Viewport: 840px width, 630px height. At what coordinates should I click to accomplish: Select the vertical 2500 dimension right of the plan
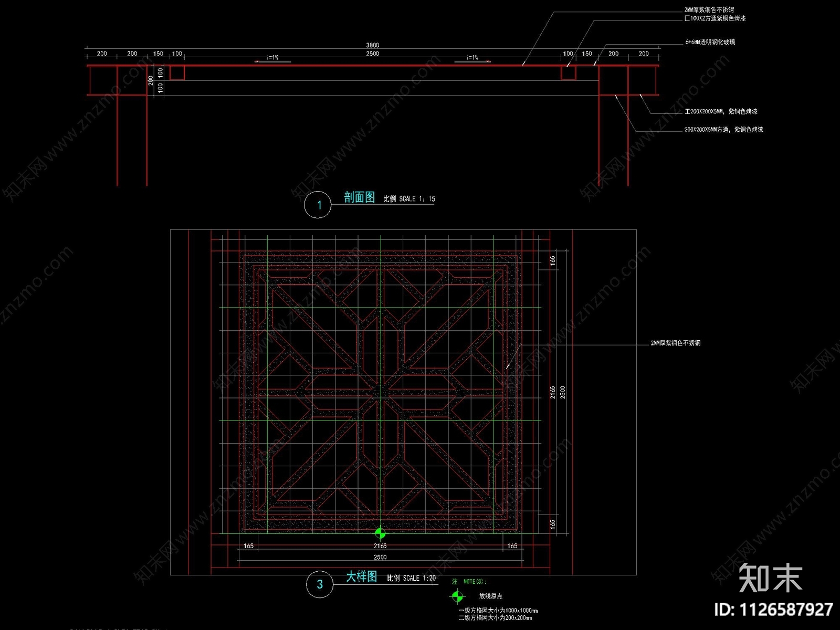[563, 392]
